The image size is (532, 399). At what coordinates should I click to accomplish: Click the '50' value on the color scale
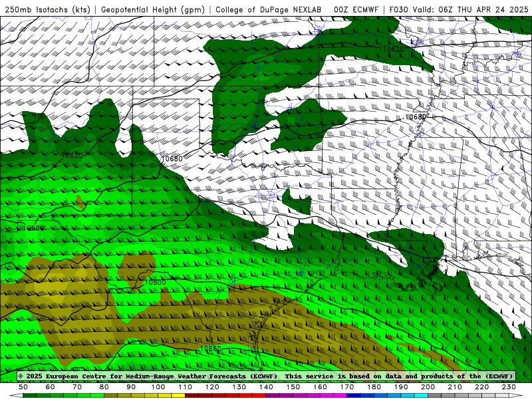[23, 387]
